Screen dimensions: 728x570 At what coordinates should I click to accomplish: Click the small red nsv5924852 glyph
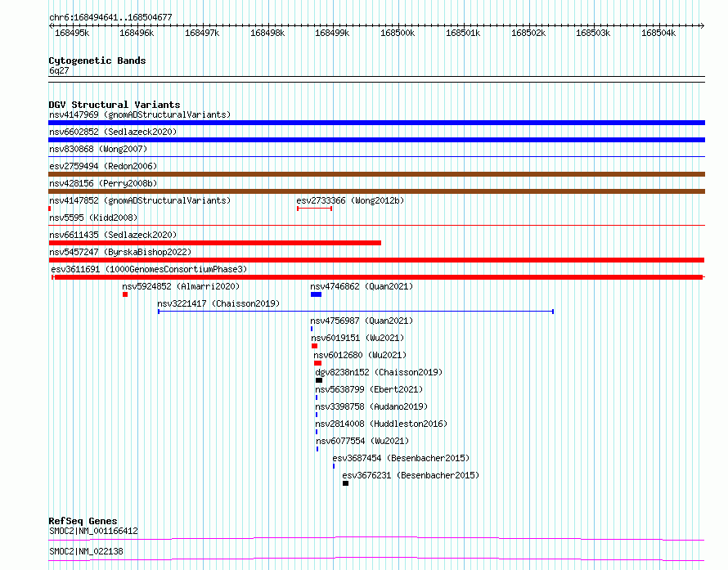[125, 294]
